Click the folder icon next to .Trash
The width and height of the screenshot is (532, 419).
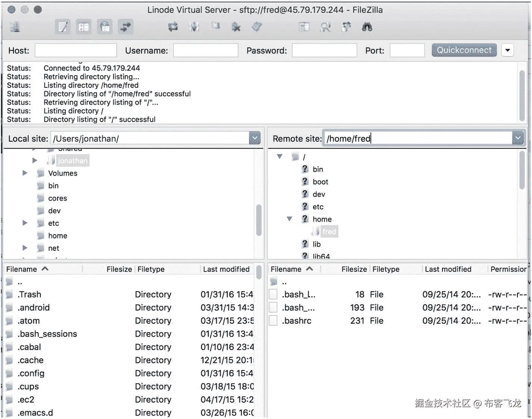coord(9,295)
